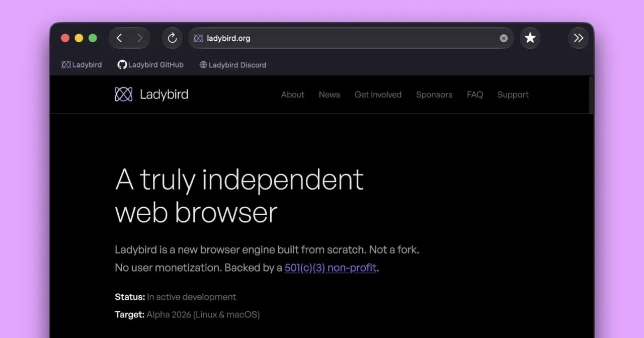
Task: Click the green zoom window button
Action: (x=93, y=38)
